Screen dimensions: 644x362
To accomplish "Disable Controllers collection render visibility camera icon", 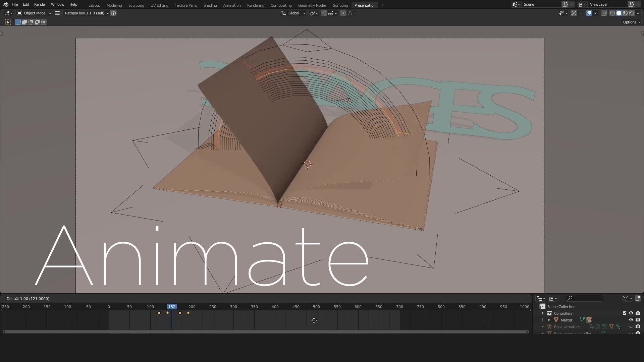I will [638, 313].
